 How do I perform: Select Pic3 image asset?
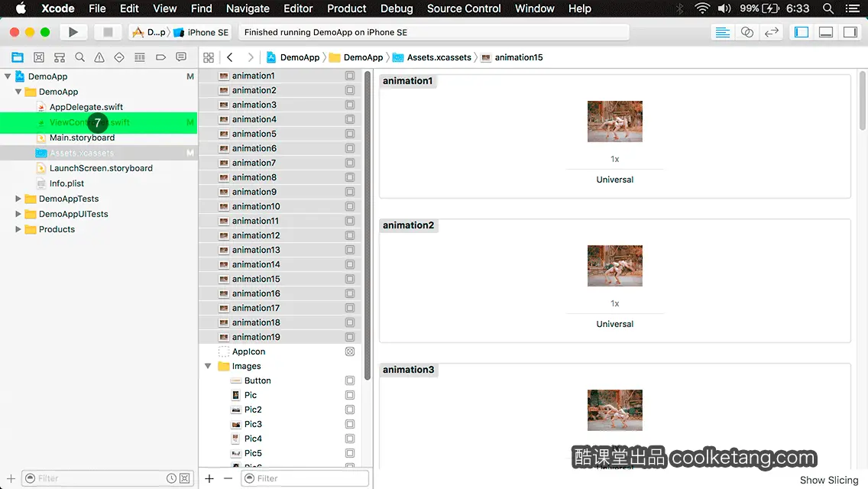[280, 424]
